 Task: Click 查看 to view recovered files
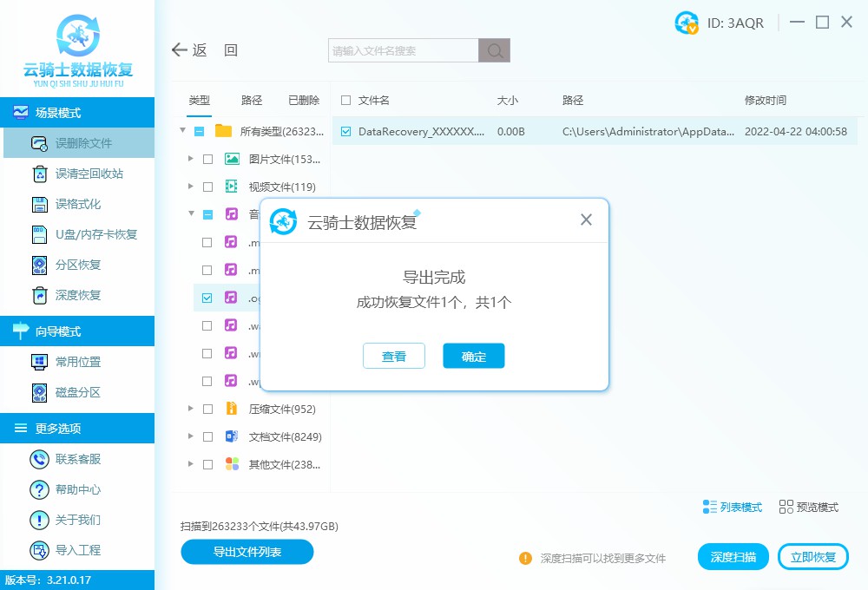[x=394, y=356]
